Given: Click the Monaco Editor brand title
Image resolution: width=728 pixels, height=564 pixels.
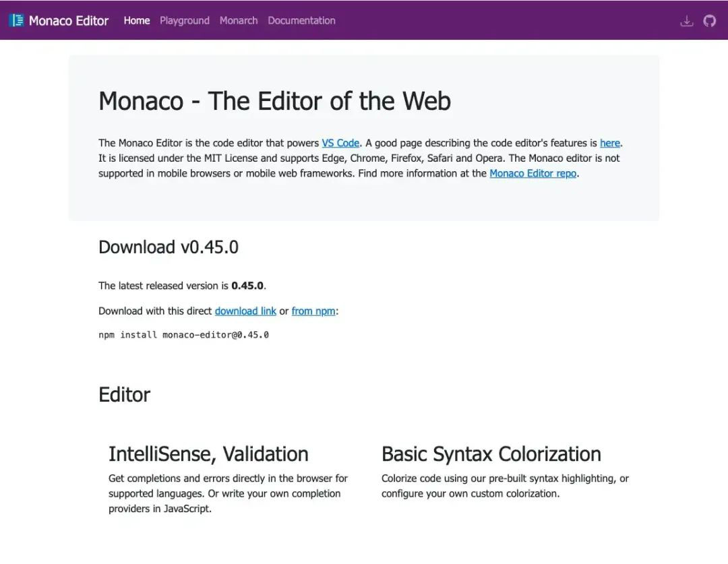Looking at the screenshot, I should click(x=68, y=21).
